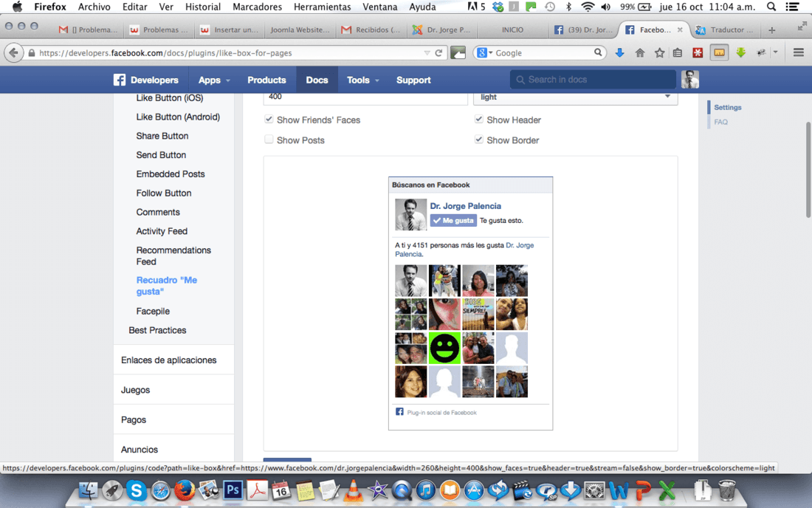The image size is (812, 508).
Task: Switch to the Traductor tab
Action: pyautogui.click(x=726, y=30)
